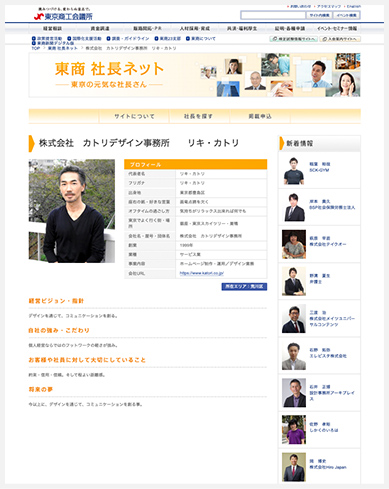Open the BSP社会保険労務士法人 profile link
The width and height of the screenshot is (389, 489).
tap(332, 204)
